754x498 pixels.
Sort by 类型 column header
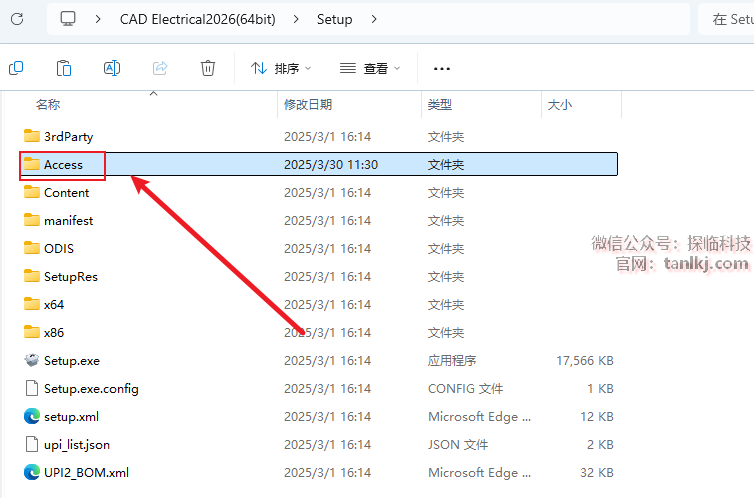click(440, 104)
